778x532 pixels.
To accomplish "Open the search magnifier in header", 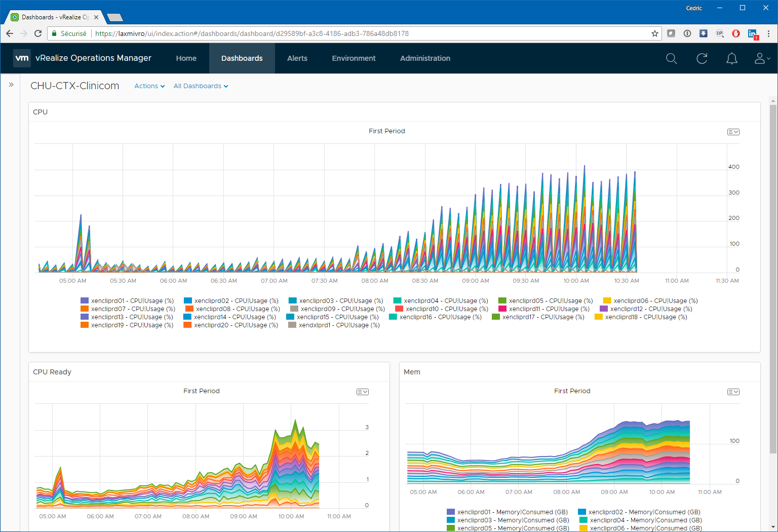I will (671, 59).
